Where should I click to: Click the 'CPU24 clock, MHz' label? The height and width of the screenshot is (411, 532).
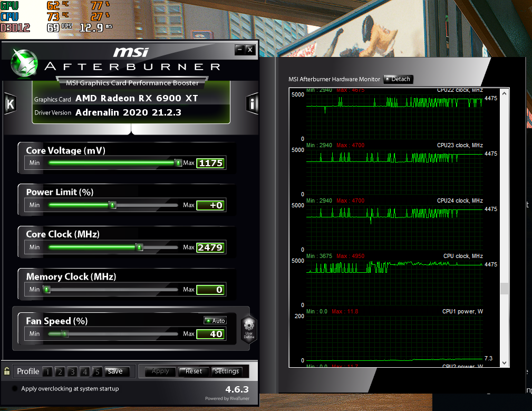tap(460, 200)
